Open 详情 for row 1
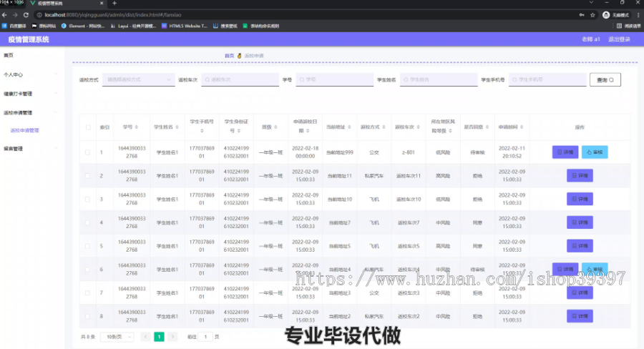 click(x=565, y=152)
